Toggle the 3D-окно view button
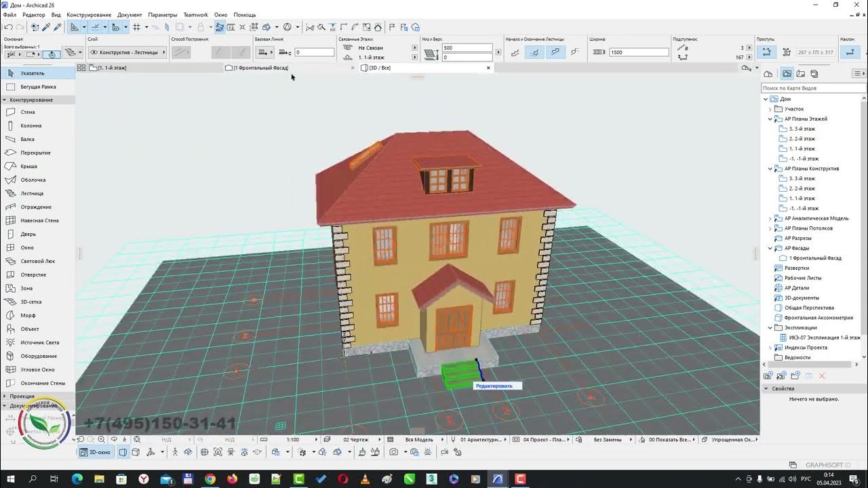Screen dimensions: 868x488 tap(95, 452)
